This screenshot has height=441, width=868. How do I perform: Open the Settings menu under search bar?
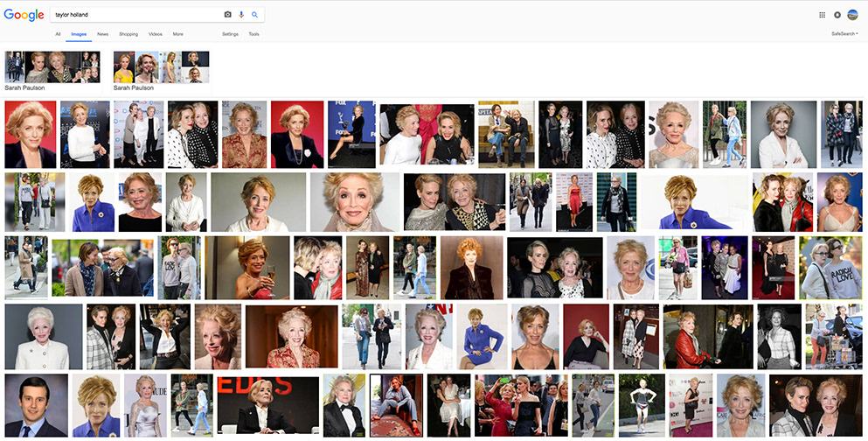[x=230, y=34]
